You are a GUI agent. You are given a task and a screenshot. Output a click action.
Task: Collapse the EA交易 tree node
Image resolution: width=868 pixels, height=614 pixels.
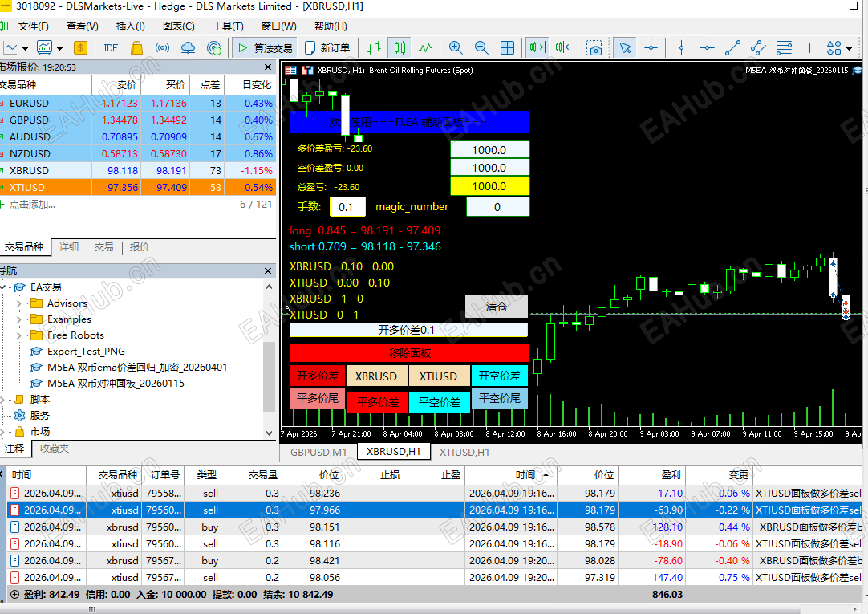[x=3, y=287]
